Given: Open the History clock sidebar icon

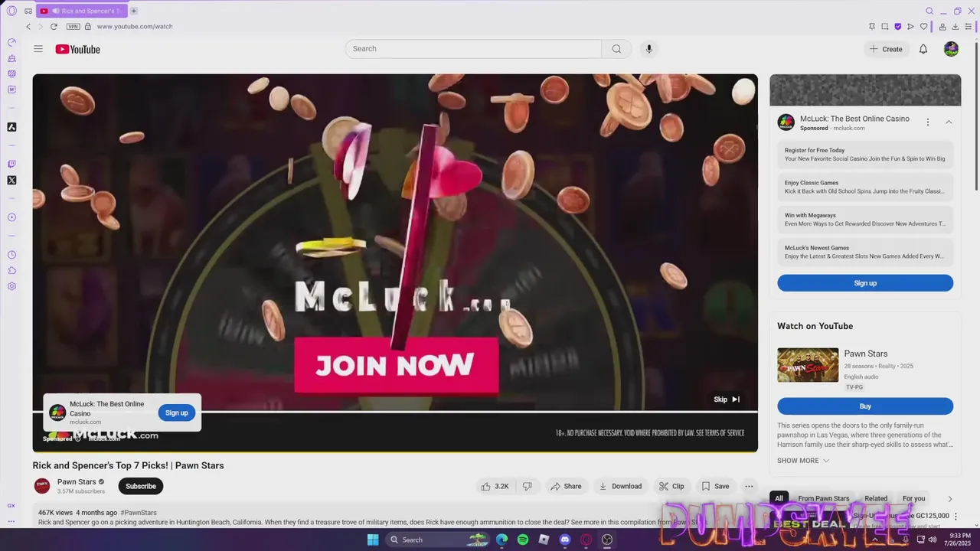Looking at the screenshot, I should pos(11,255).
